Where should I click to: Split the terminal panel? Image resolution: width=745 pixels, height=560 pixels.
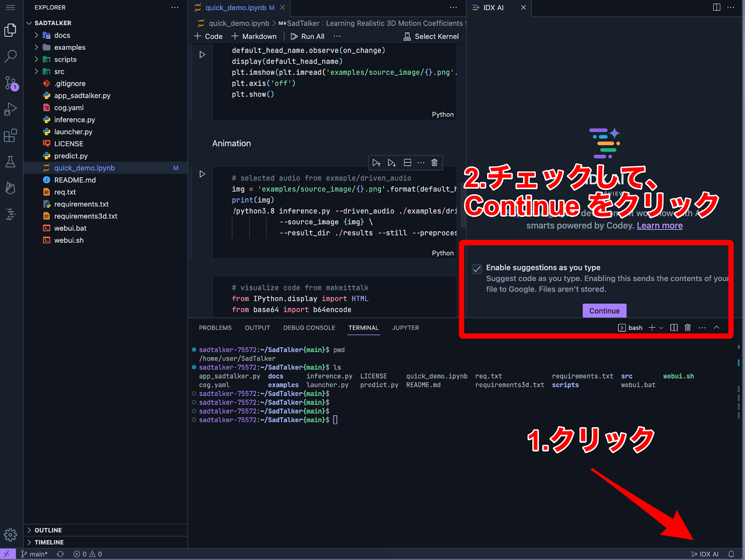674,328
